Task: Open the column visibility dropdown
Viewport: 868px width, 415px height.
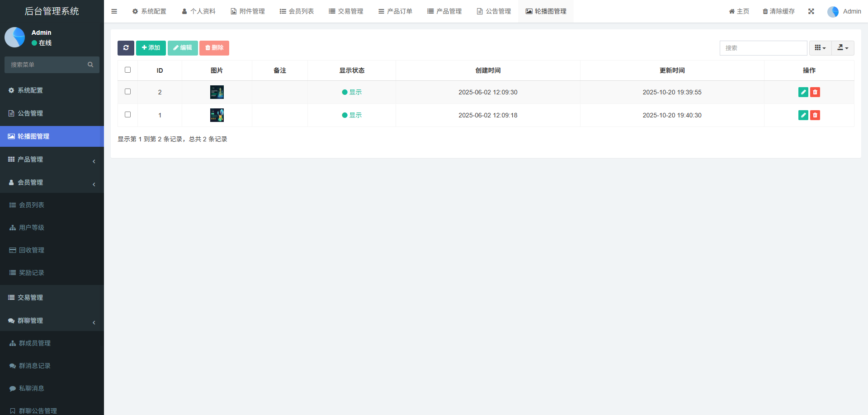Action: [x=820, y=48]
